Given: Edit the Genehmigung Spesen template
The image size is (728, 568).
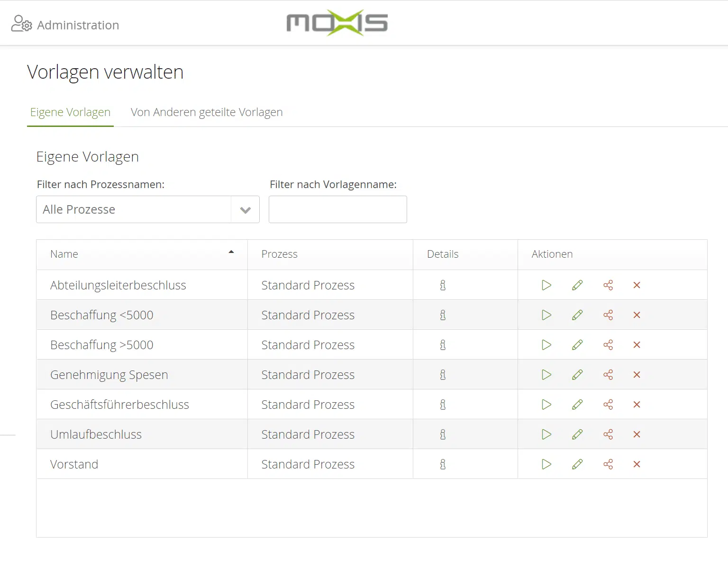Looking at the screenshot, I should [x=577, y=375].
